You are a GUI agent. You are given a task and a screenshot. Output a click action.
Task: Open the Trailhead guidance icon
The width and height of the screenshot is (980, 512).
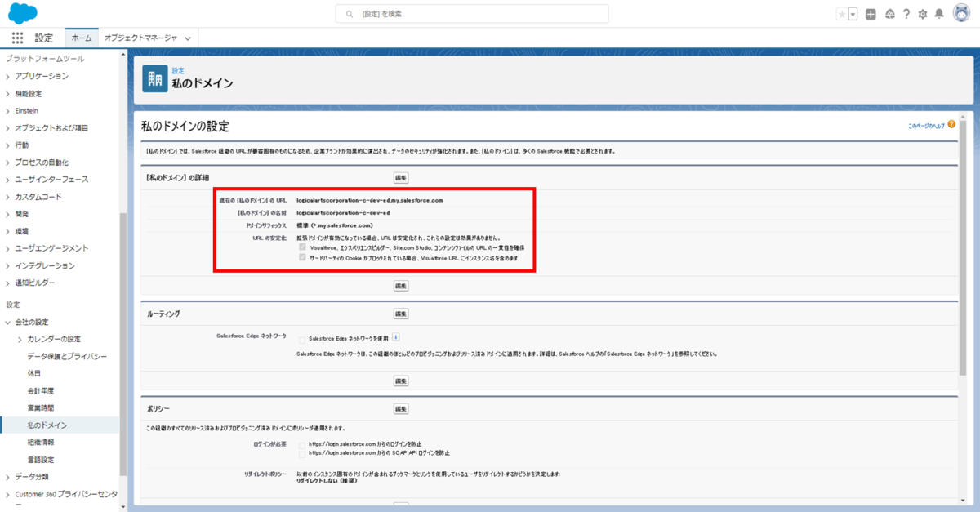(889, 14)
